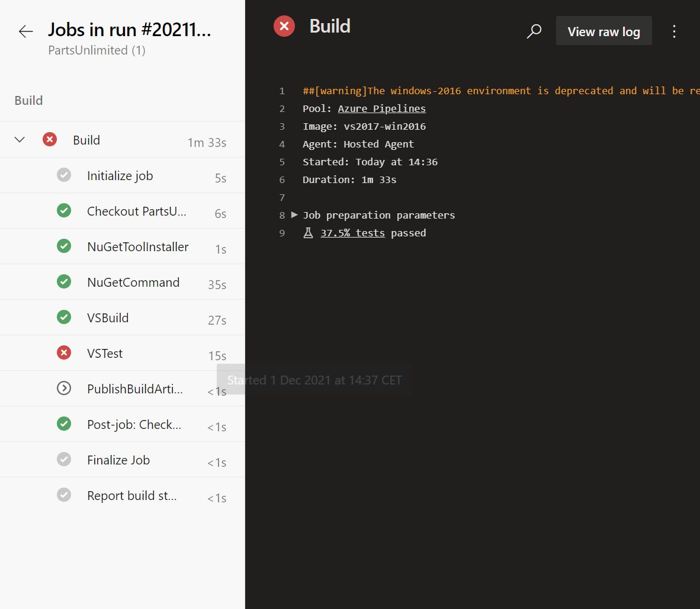
Task: Open the 37.5% tests link
Action: 353,233
